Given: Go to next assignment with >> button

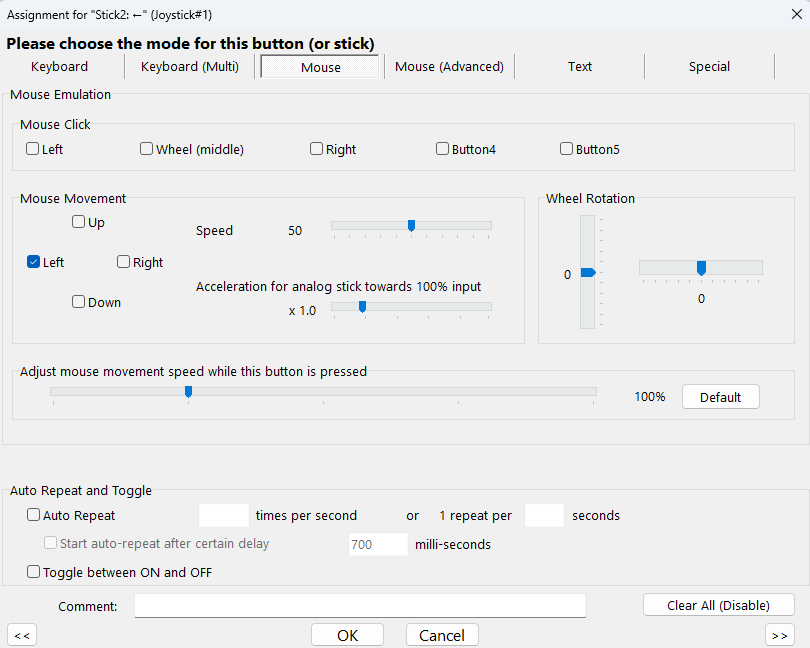Looking at the screenshot, I should (x=779, y=635).
